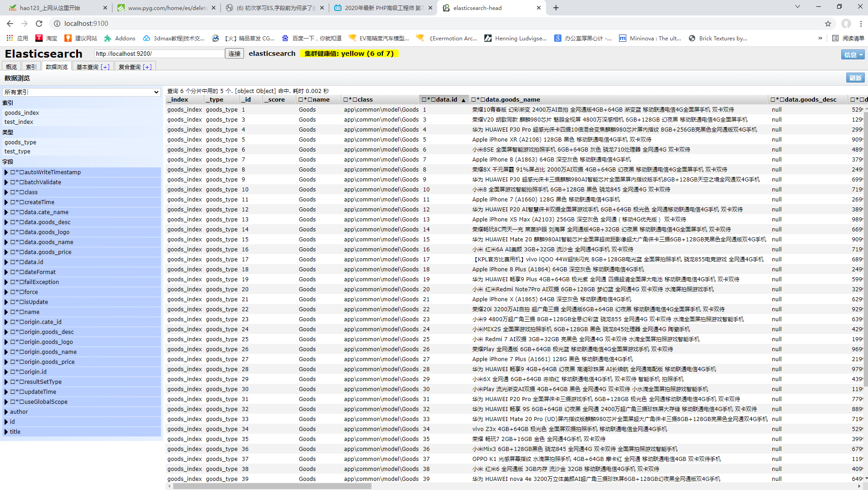The width and height of the screenshot is (868, 490).
Task: Reload the page with the refresh icon
Action: coord(39,24)
